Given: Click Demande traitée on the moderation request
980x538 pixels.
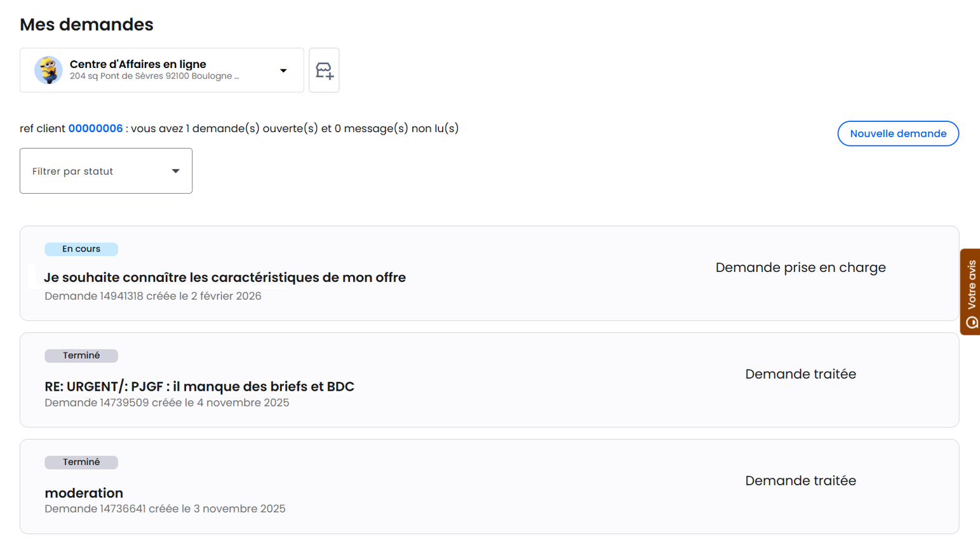Looking at the screenshot, I should click(x=800, y=481).
